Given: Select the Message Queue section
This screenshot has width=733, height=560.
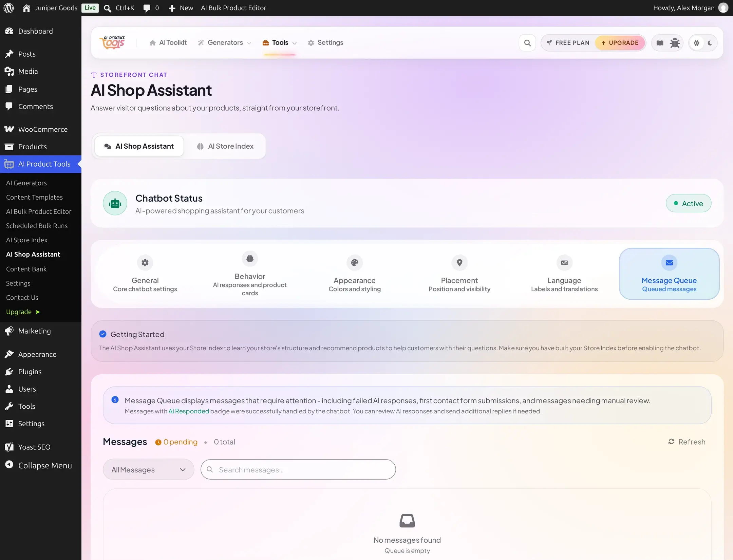Looking at the screenshot, I should click(669, 274).
